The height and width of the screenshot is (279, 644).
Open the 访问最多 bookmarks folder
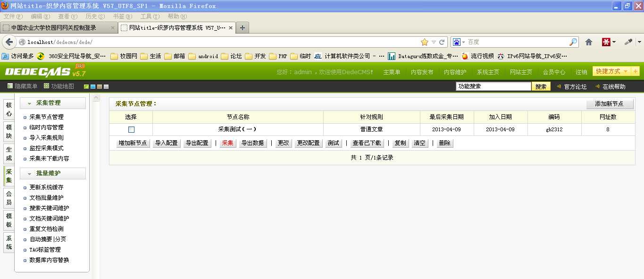point(18,56)
